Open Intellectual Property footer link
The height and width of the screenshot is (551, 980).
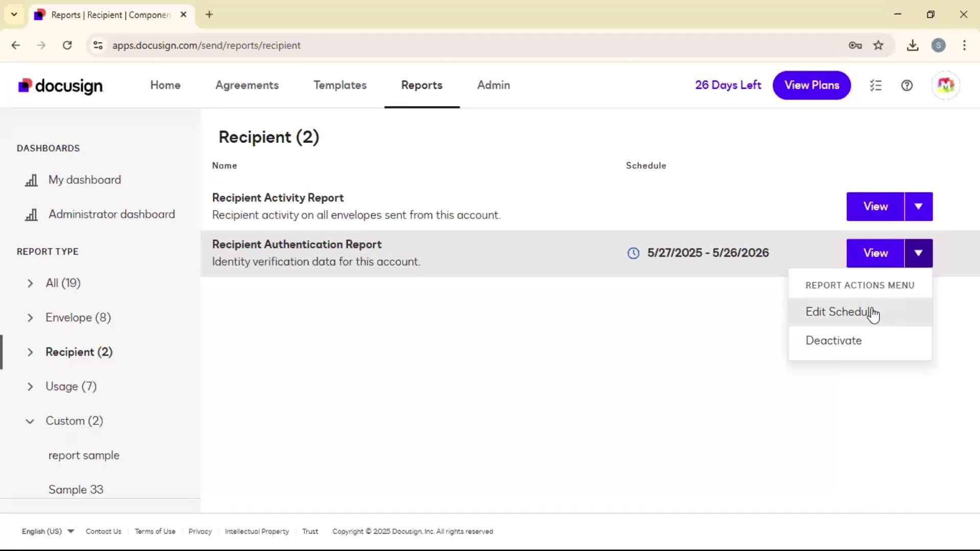(x=257, y=531)
